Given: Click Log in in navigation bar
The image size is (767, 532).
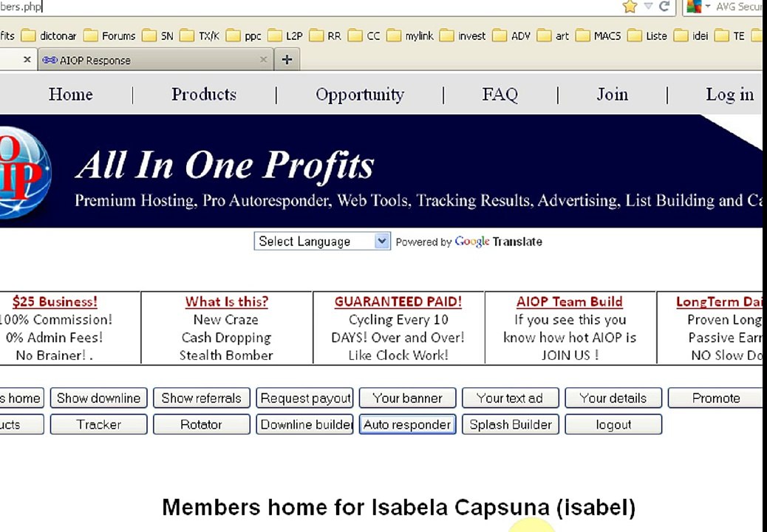Looking at the screenshot, I should [729, 95].
